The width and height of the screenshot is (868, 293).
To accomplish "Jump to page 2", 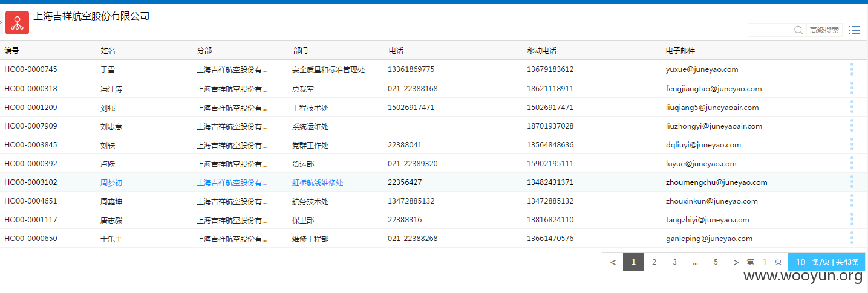I will (x=654, y=262).
